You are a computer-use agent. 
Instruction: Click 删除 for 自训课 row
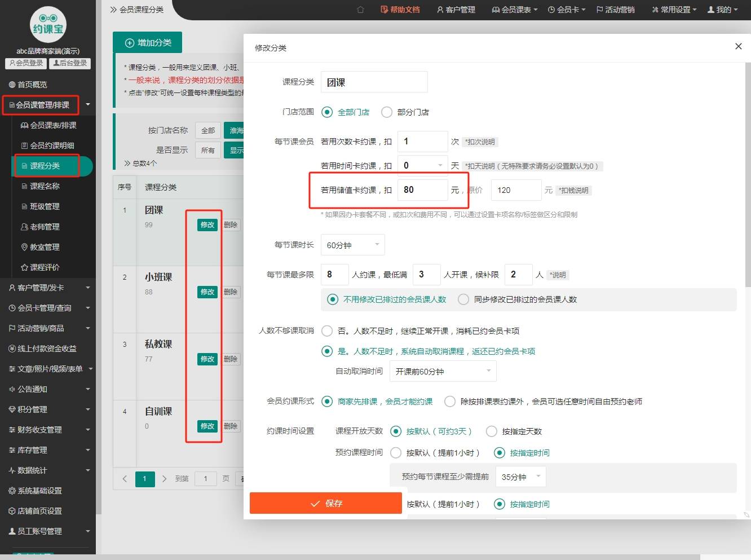point(231,426)
